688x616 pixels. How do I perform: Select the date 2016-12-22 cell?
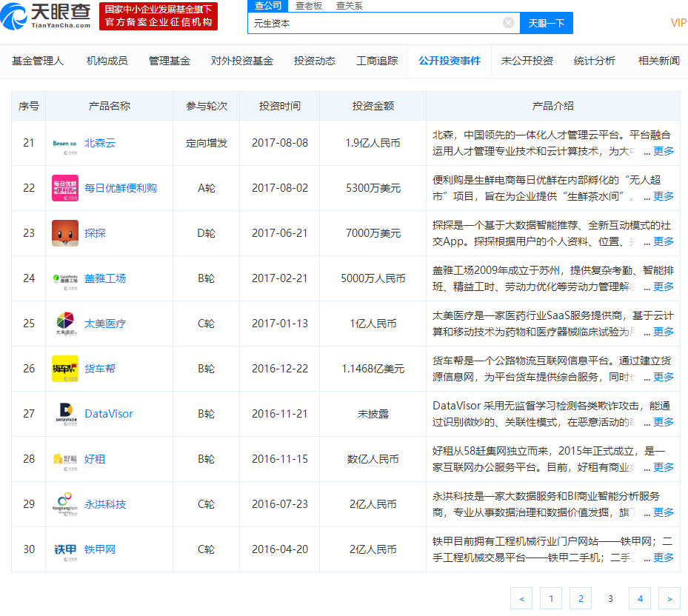pos(279,369)
